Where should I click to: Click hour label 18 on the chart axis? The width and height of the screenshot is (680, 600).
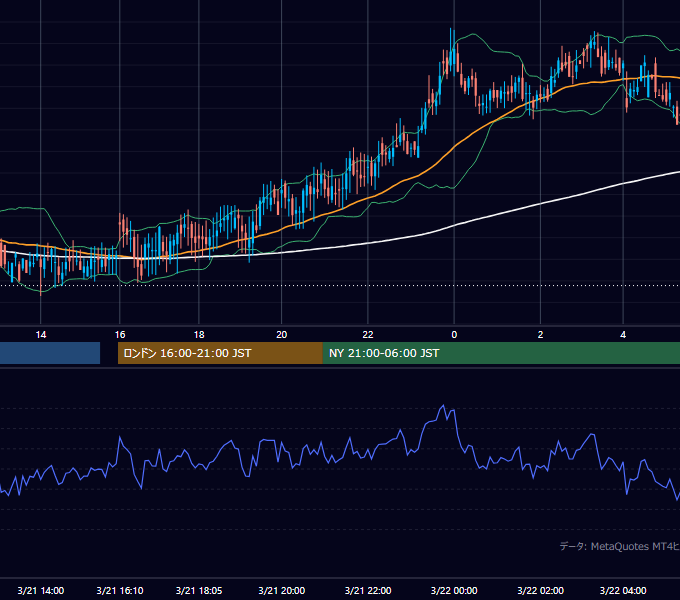coord(199,335)
